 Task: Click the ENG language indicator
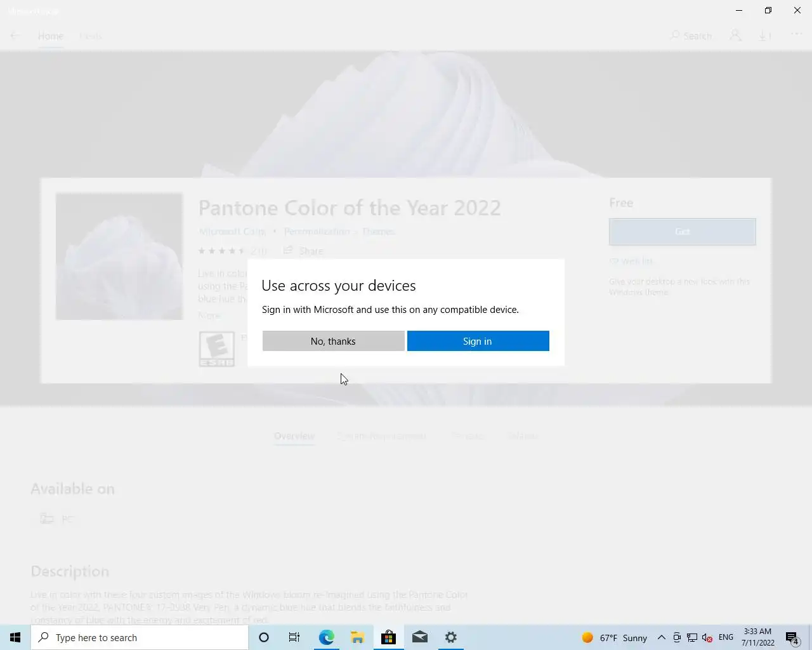click(x=726, y=637)
